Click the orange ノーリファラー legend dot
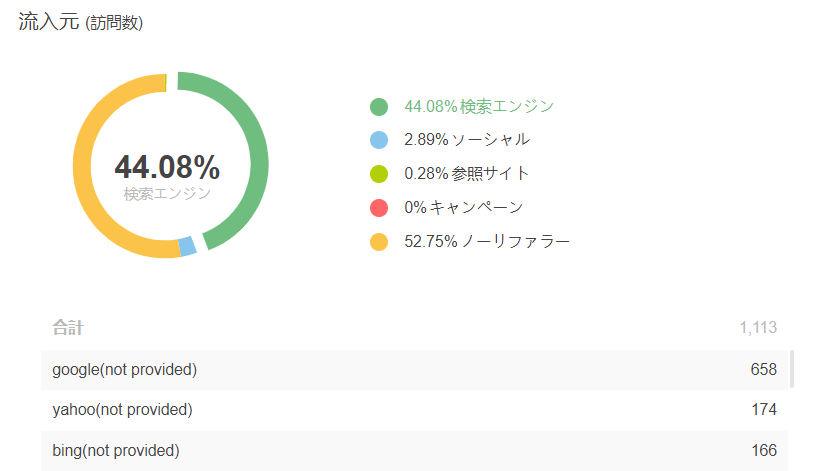This screenshot has height=471, width=833. [379, 242]
